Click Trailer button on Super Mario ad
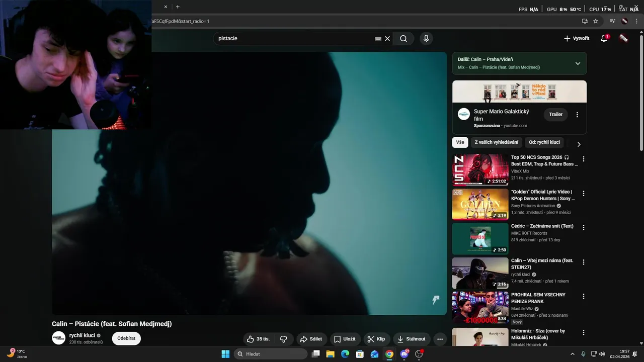 556,114
